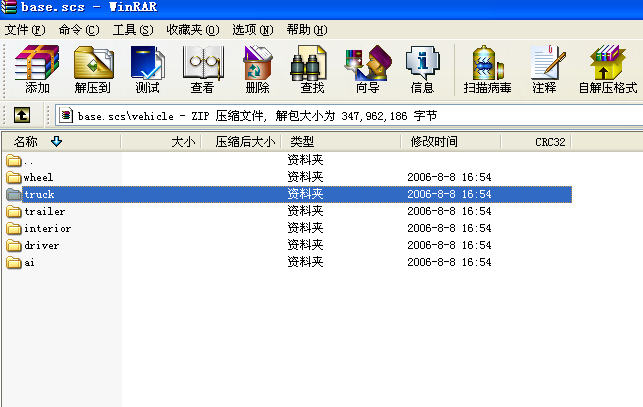Select the 'truck' folder name
The width and height of the screenshot is (643, 407).
pyautogui.click(x=39, y=194)
